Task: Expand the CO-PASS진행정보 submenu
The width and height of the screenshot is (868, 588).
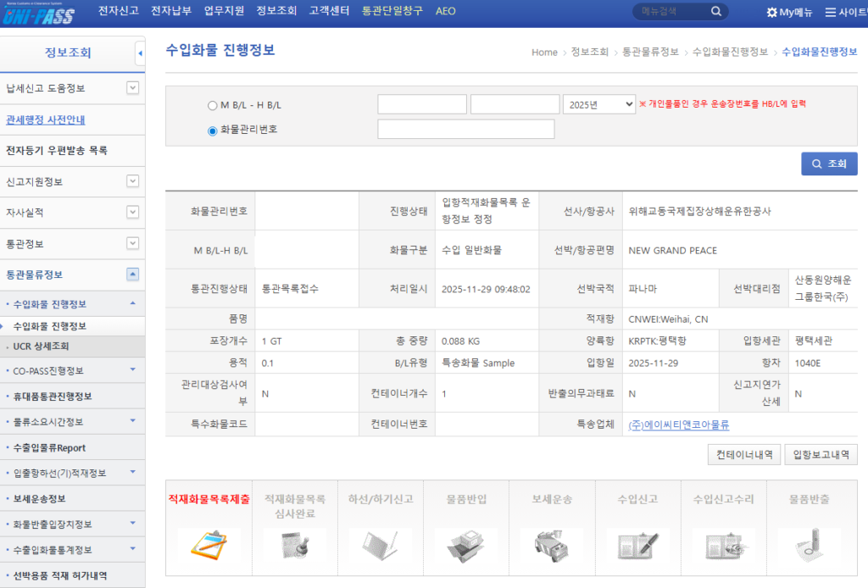Action: pyautogui.click(x=132, y=371)
